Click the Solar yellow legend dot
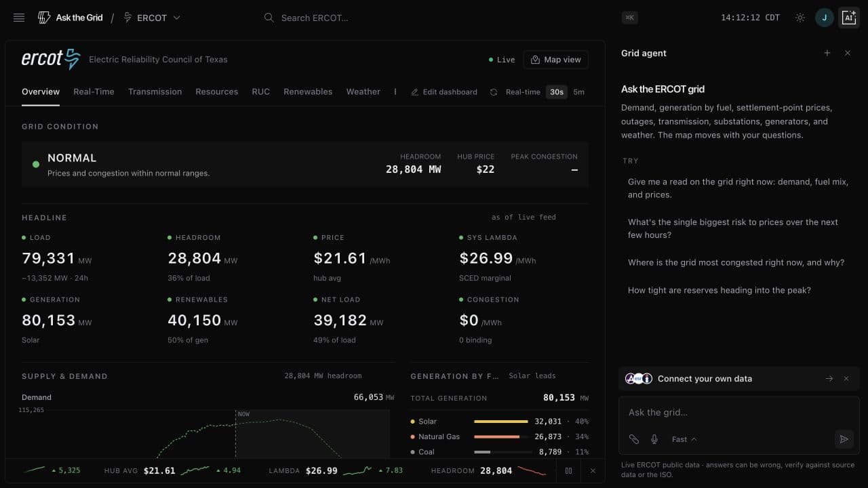 [x=413, y=422]
